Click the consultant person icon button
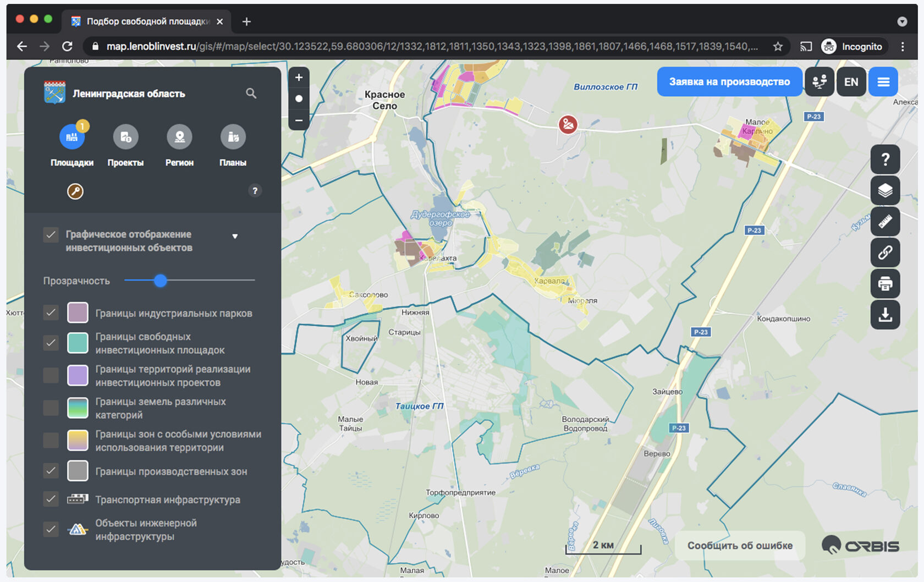This screenshot has width=924, height=582. 820,82
